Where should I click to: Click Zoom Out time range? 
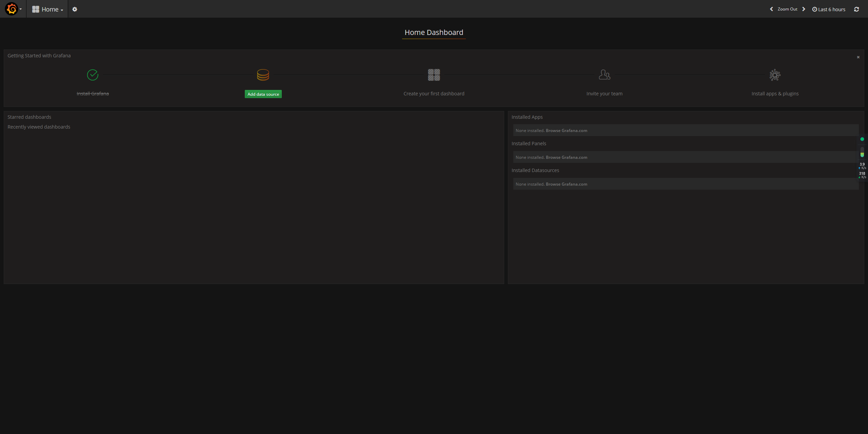[787, 9]
